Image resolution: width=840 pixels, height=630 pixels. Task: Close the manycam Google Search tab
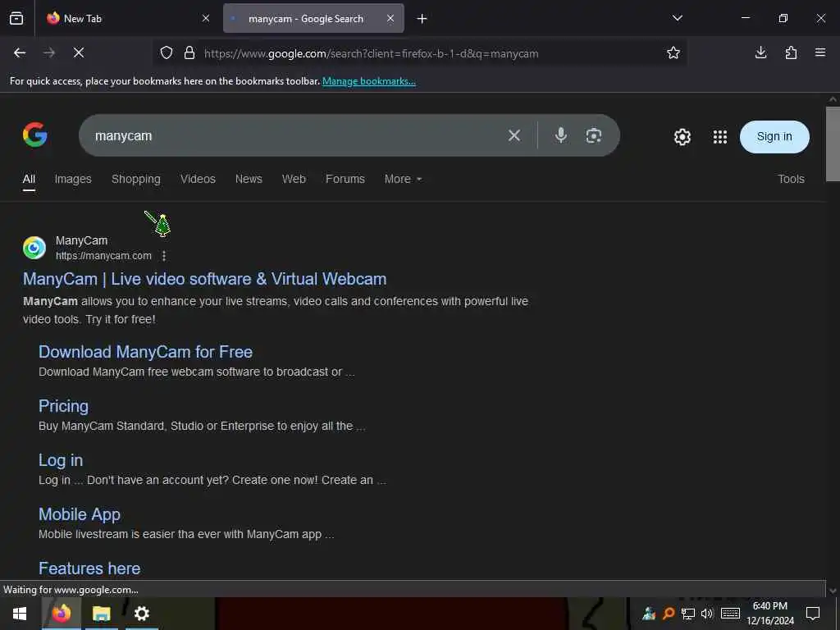pyautogui.click(x=390, y=18)
